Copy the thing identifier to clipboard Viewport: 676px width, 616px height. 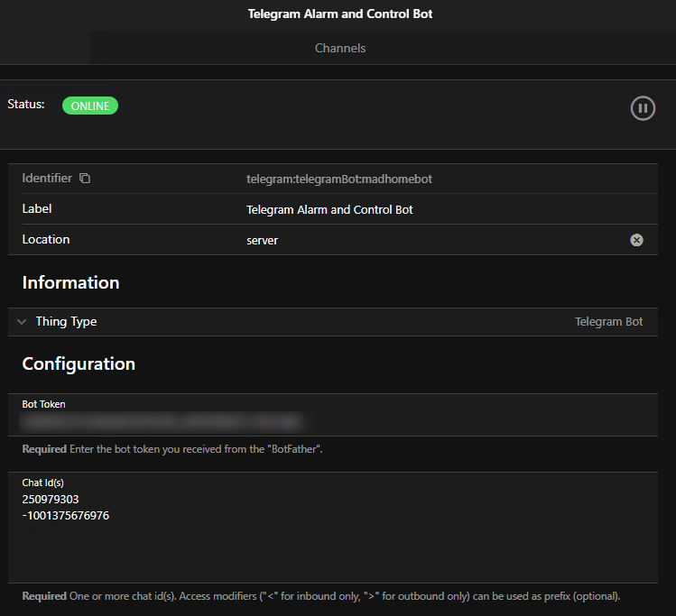(85, 178)
